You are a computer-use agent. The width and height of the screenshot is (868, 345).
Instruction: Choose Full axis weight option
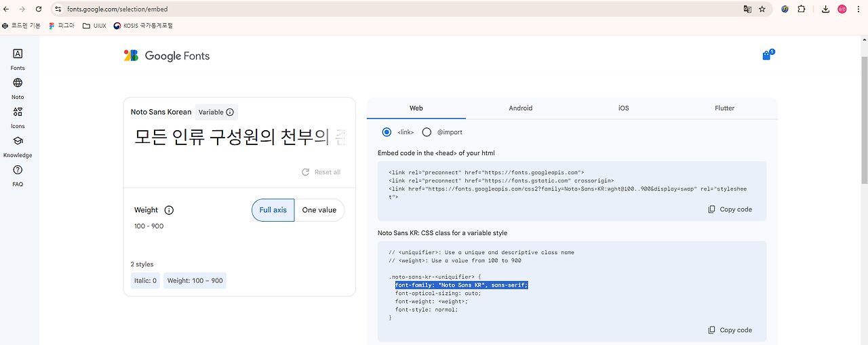pos(273,210)
